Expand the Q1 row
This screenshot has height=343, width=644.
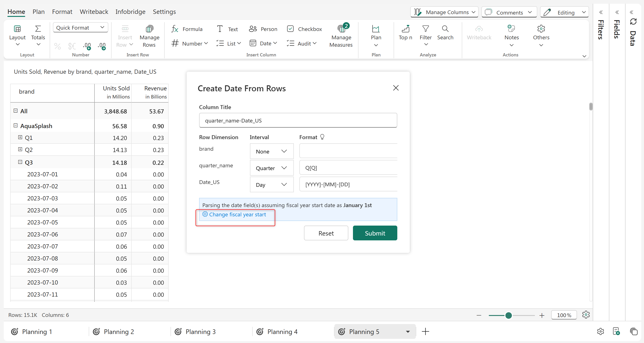pos(20,137)
